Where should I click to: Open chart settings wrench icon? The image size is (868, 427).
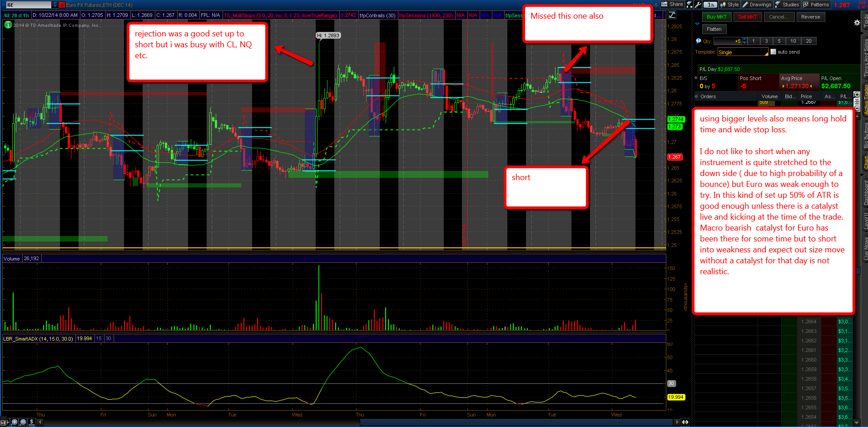point(698,5)
